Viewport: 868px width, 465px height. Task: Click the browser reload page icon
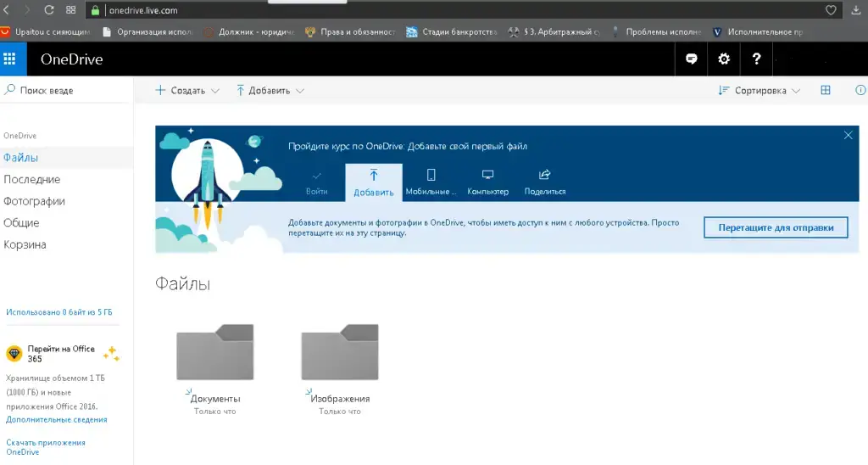[x=49, y=10]
